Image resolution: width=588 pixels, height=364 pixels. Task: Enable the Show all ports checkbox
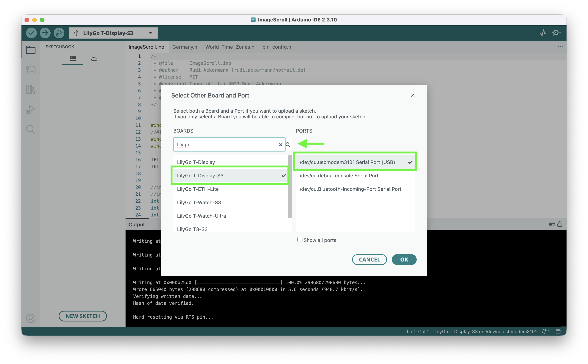[300, 240]
